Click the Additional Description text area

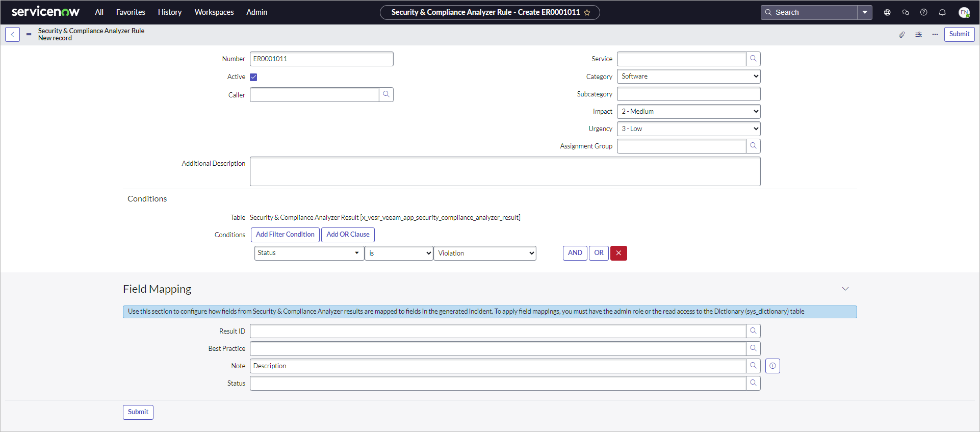505,171
